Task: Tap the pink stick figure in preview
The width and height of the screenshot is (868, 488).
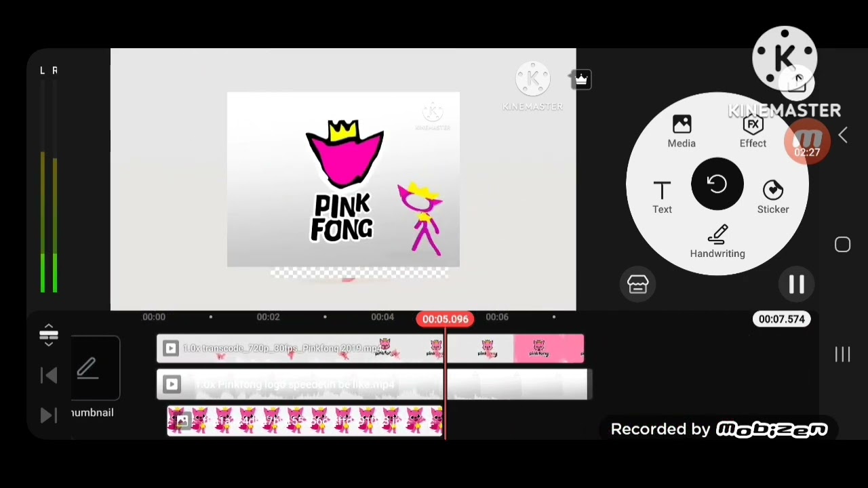Action: 421,218
